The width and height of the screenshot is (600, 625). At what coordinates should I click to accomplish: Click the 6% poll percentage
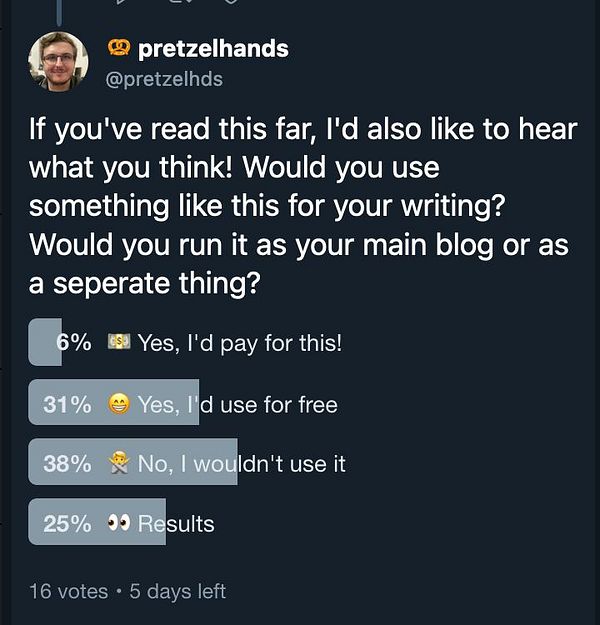coord(73,342)
